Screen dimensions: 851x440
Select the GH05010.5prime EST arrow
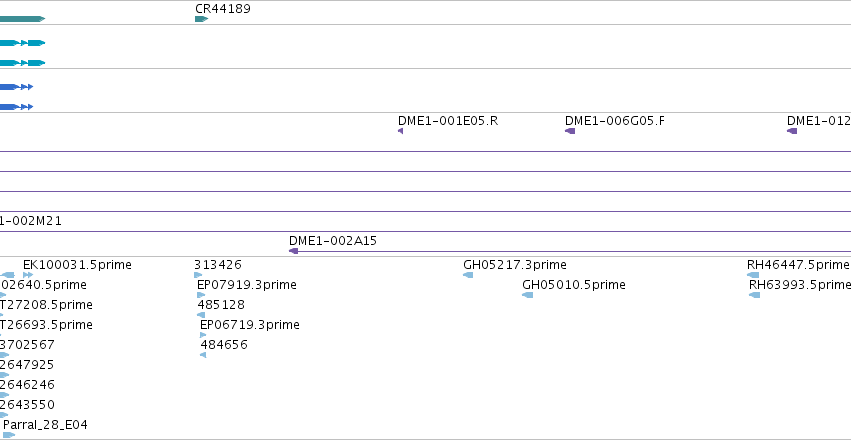(x=528, y=295)
